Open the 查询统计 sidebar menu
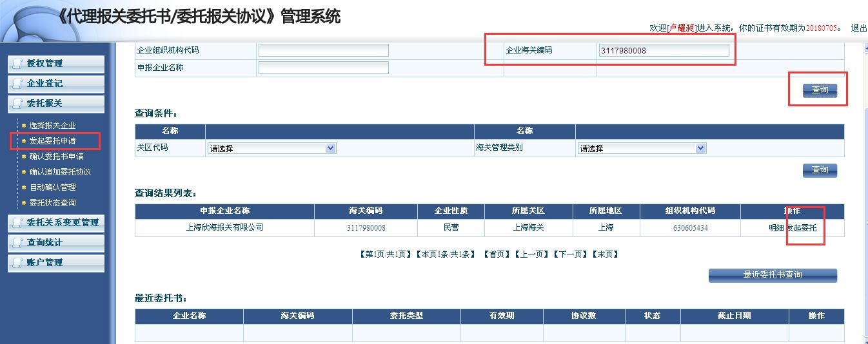868x344 pixels. (56, 243)
